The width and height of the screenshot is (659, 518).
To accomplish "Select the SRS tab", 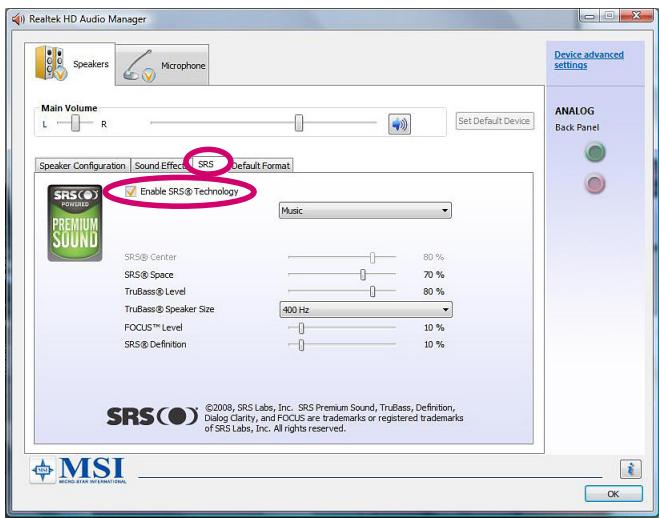I will (206, 164).
